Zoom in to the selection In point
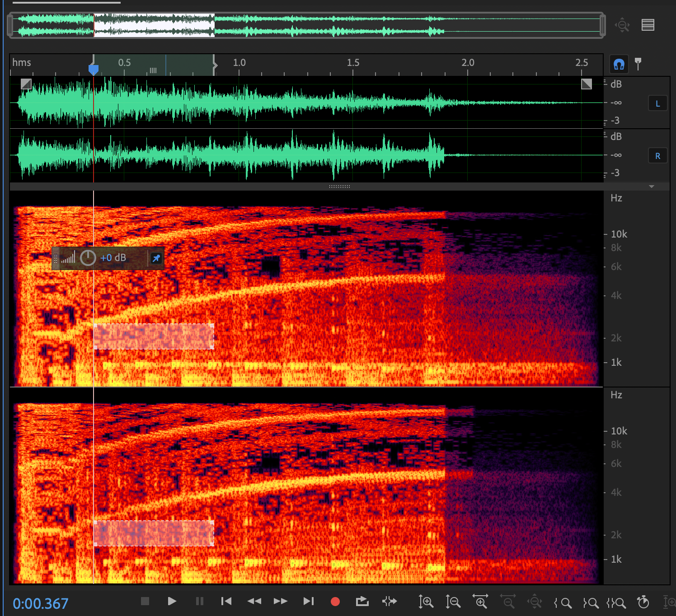676x616 pixels. tap(563, 602)
